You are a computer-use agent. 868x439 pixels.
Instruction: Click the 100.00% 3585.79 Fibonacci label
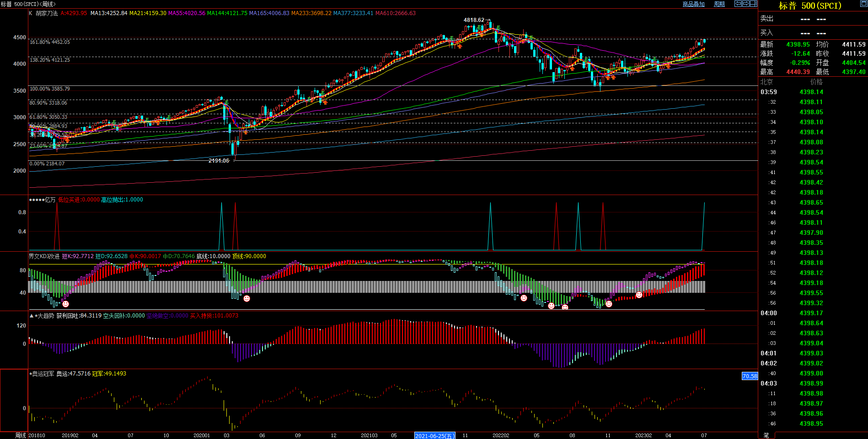[x=50, y=89]
